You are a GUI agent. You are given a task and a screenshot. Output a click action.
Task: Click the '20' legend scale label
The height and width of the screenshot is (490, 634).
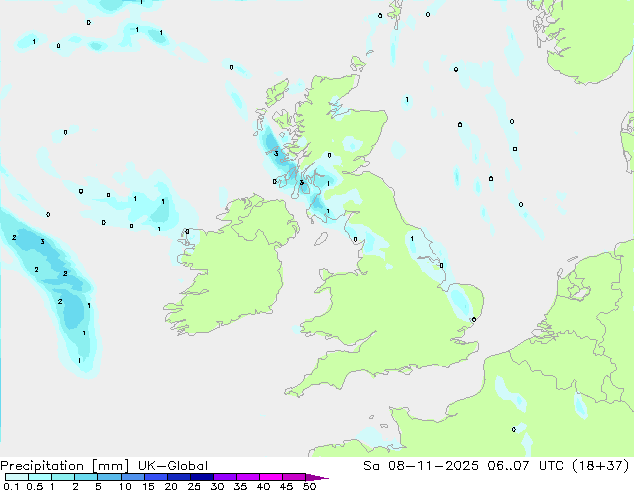(171, 486)
